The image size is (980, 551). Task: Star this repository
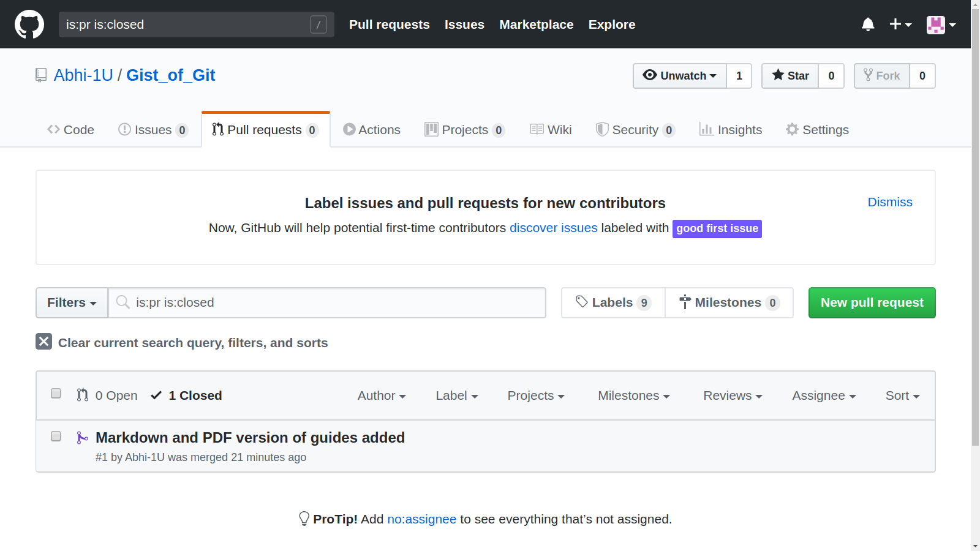(790, 76)
